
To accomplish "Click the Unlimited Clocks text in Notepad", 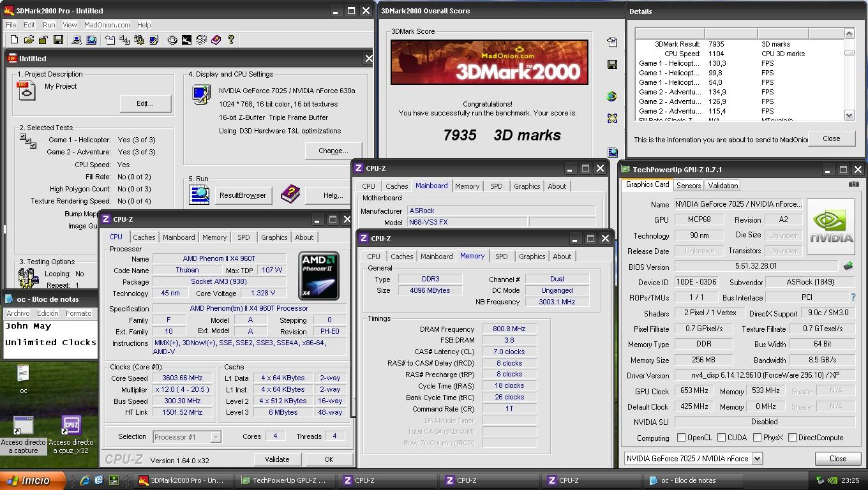I will [x=50, y=342].
